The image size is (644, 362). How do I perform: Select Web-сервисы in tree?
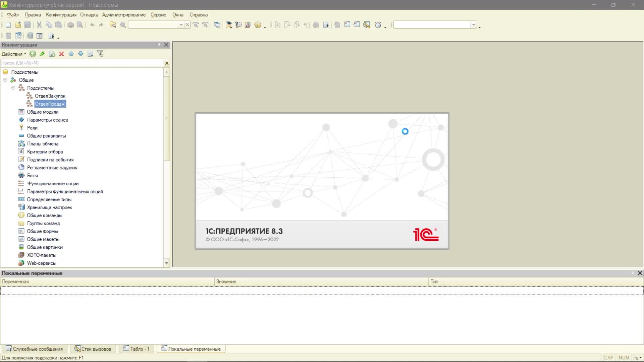[x=42, y=263]
